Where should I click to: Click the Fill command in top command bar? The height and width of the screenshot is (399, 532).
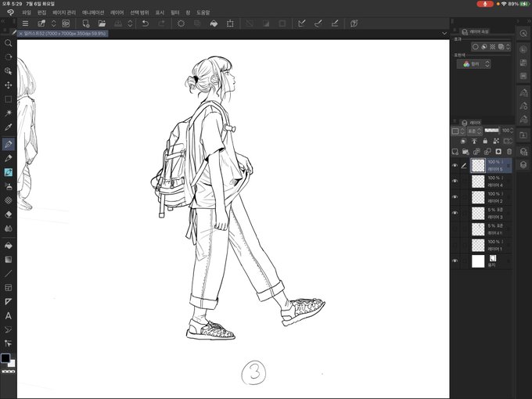(214, 23)
